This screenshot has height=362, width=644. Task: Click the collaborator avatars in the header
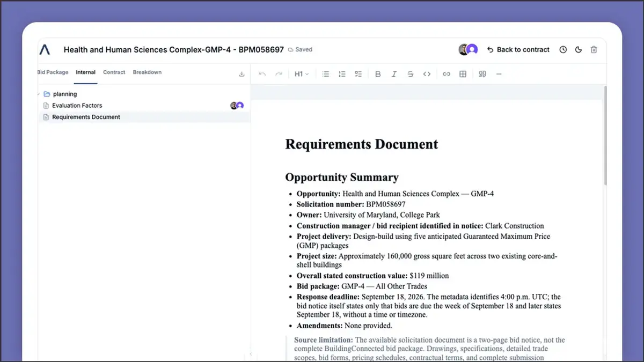(468, 49)
